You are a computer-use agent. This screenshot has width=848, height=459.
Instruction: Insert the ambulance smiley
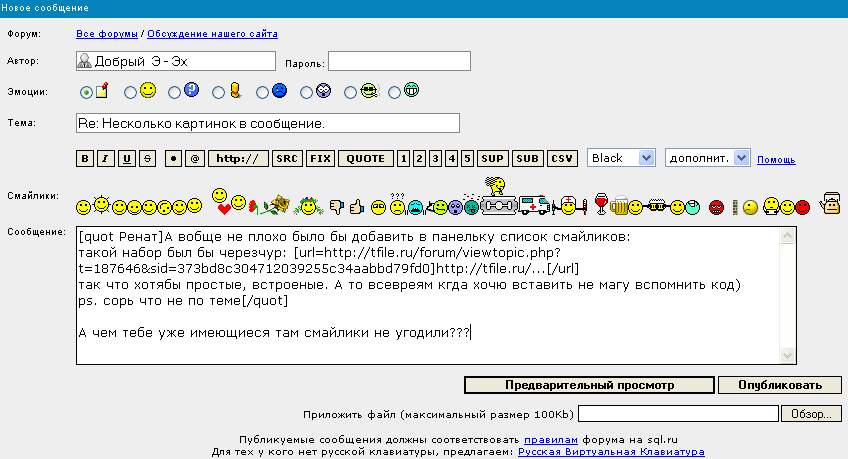pos(537,205)
